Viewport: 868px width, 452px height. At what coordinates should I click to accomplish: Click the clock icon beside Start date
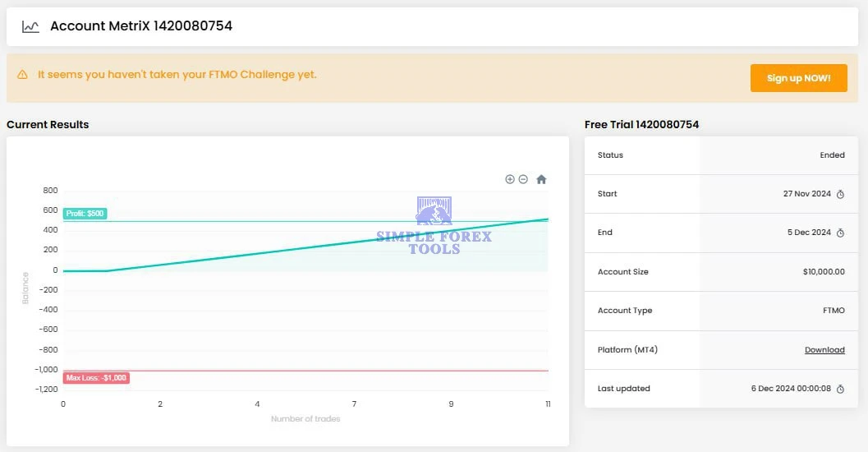840,194
